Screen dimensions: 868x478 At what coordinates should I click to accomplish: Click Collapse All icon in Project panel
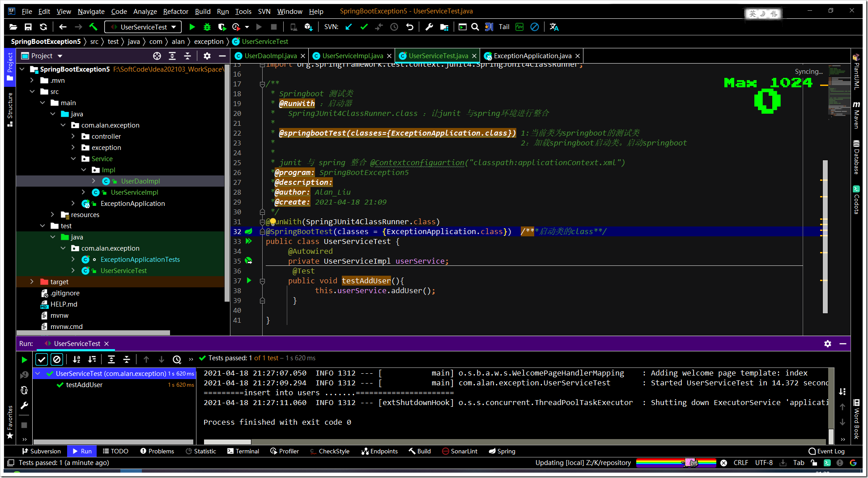[187, 56]
